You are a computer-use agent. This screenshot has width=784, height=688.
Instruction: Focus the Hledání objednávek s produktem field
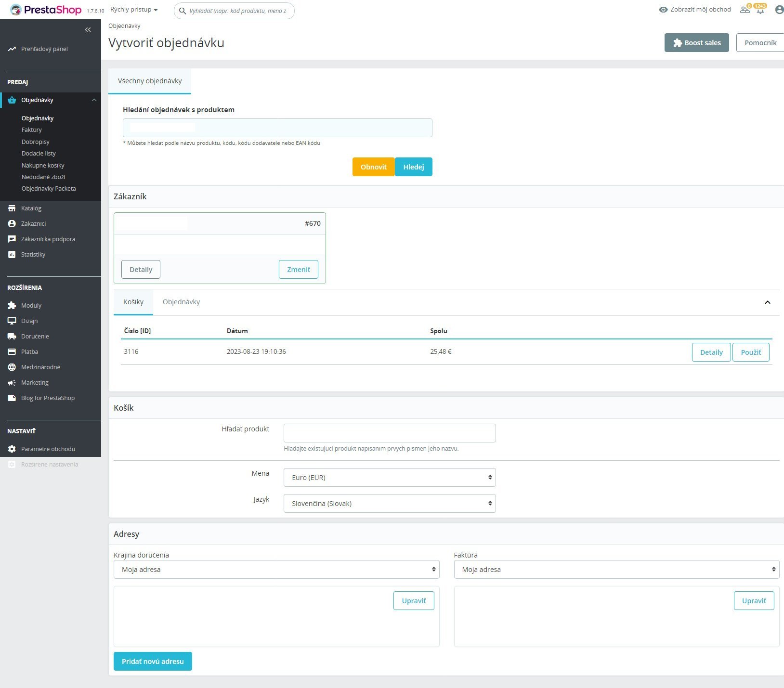tap(277, 128)
